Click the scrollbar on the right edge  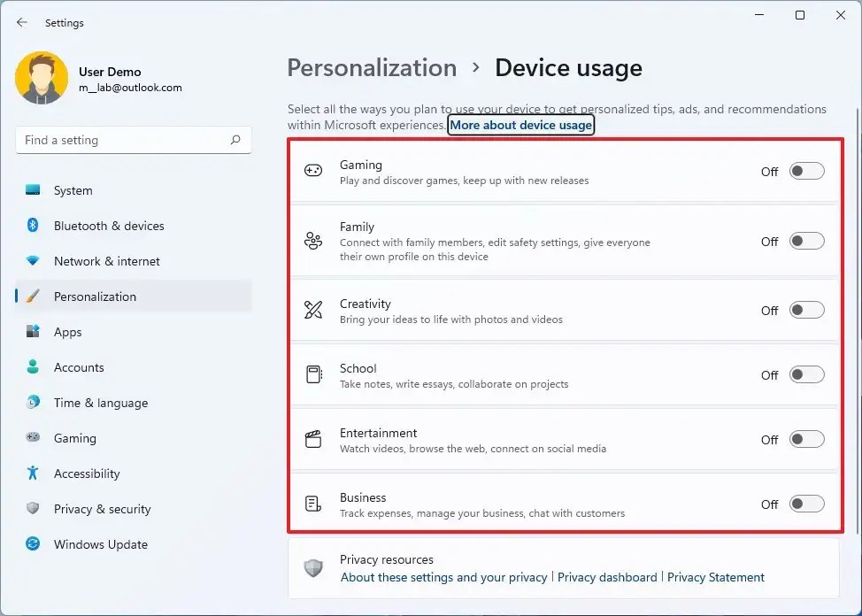(x=855, y=266)
